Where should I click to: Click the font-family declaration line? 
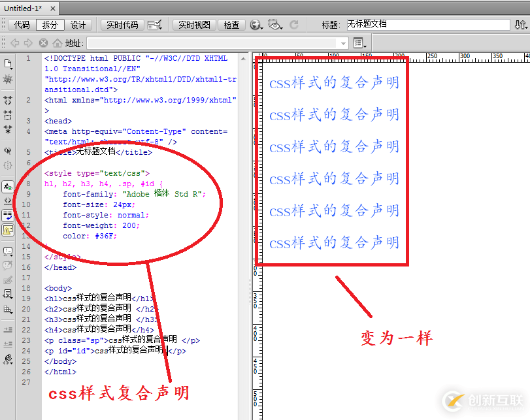(x=134, y=194)
